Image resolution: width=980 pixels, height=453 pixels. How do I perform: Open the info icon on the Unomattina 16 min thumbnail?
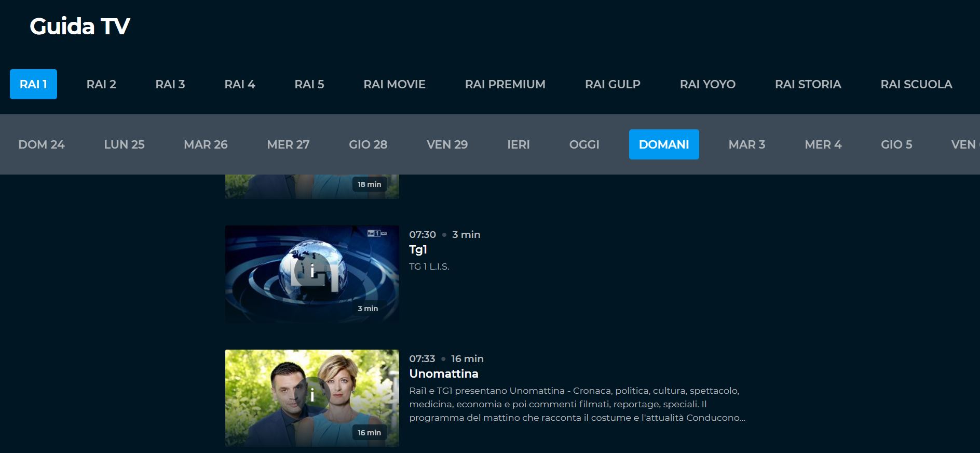pyautogui.click(x=312, y=395)
